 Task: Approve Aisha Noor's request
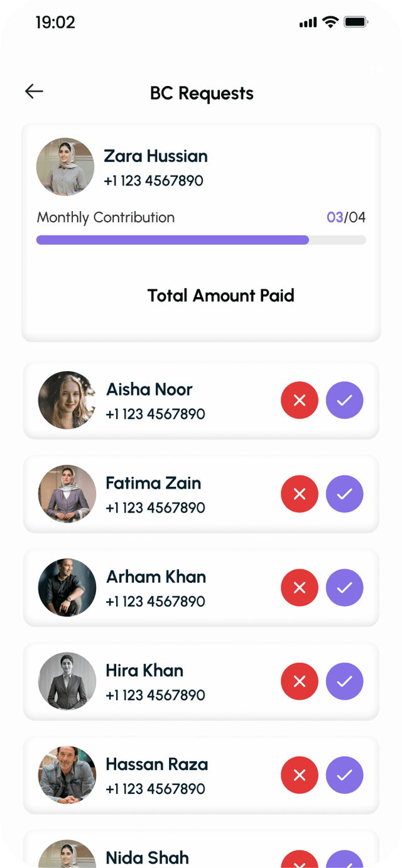(344, 400)
